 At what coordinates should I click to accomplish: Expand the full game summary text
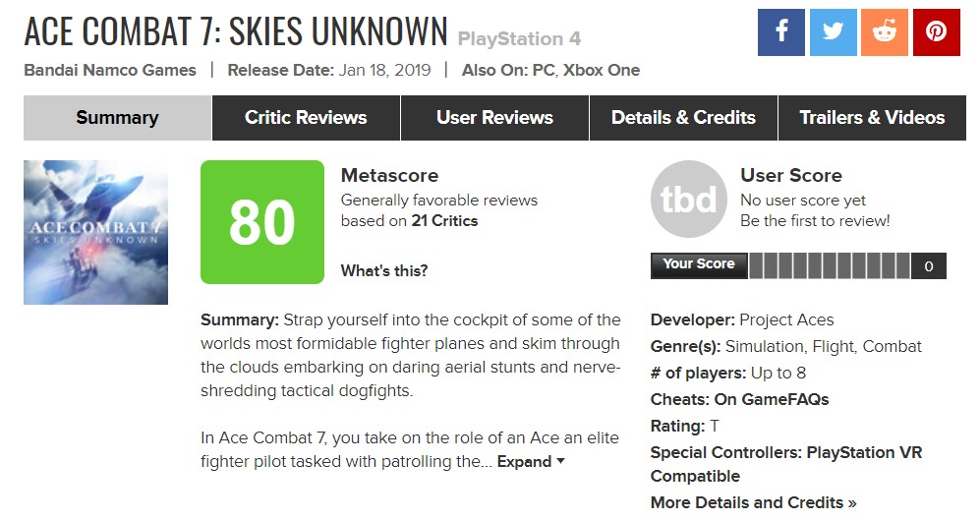point(531,461)
